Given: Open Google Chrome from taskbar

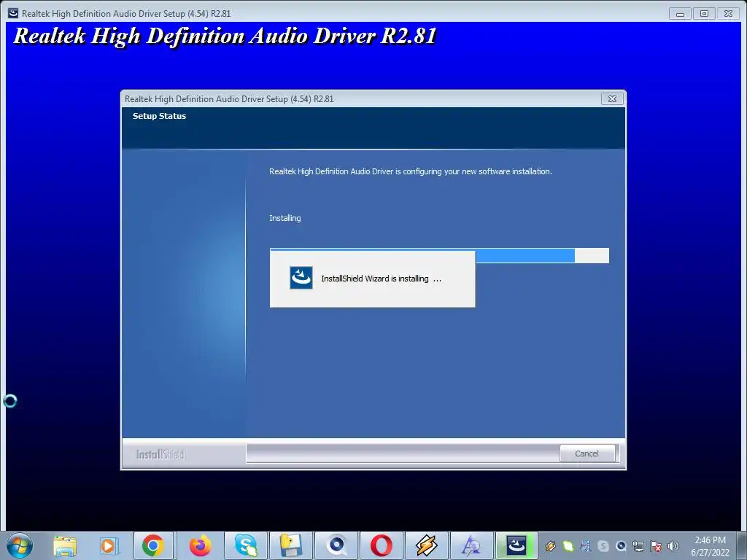Looking at the screenshot, I should [x=153, y=545].
